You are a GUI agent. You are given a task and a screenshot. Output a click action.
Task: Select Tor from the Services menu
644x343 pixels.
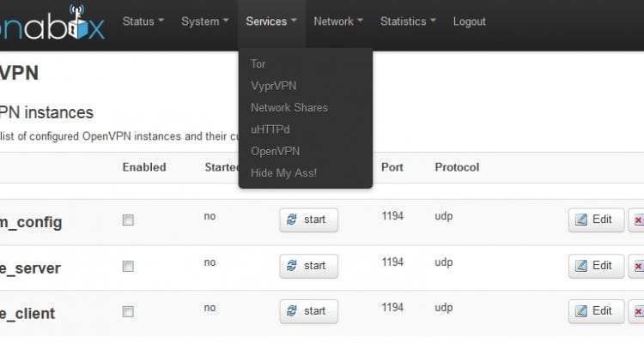pos(258,64)
